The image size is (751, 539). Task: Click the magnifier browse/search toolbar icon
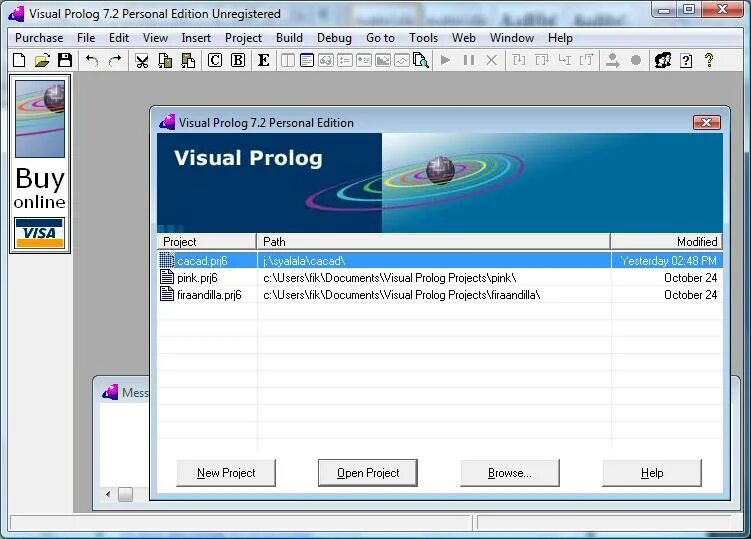pyautogui.click(x=421, y=60)
